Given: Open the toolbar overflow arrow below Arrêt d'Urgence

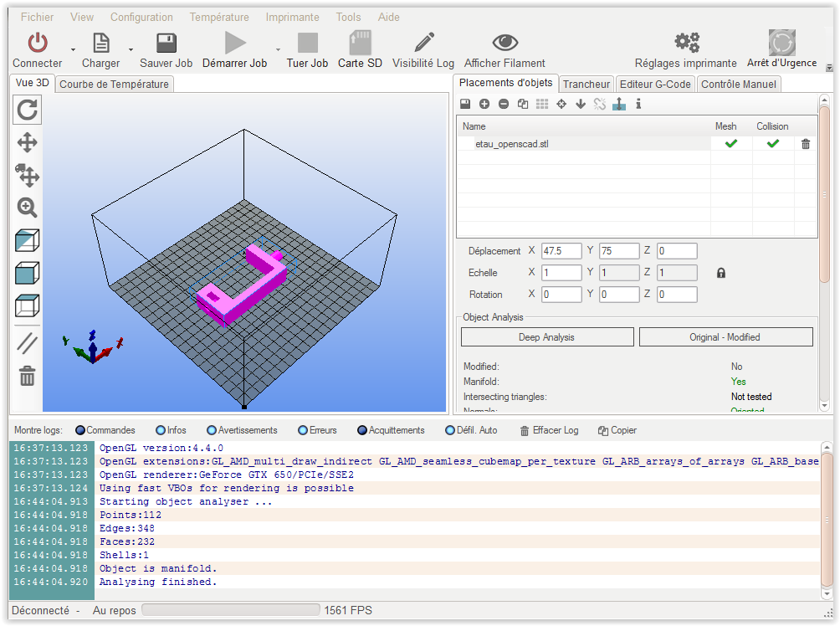Looking at the screenshot, I should pos(829,68).
